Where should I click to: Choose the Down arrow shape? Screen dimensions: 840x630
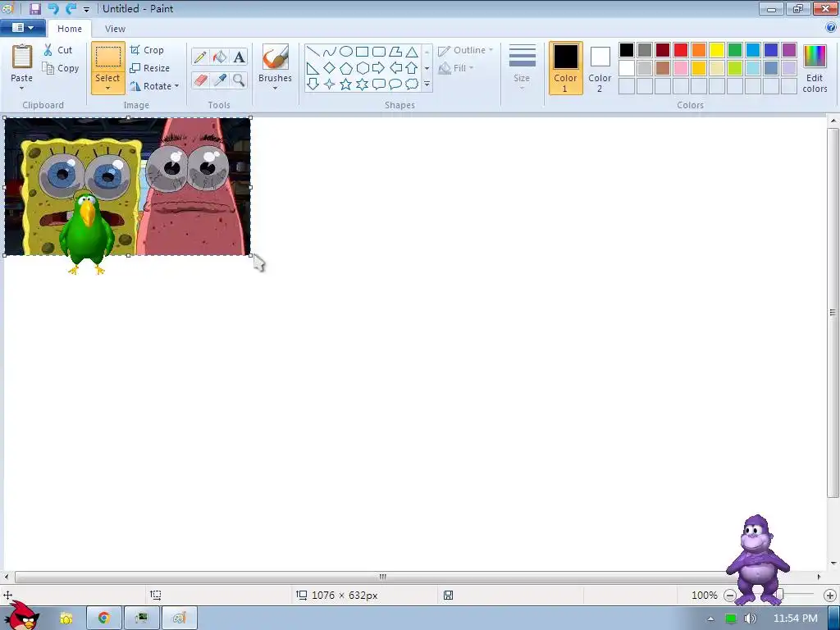coord(313,84)
